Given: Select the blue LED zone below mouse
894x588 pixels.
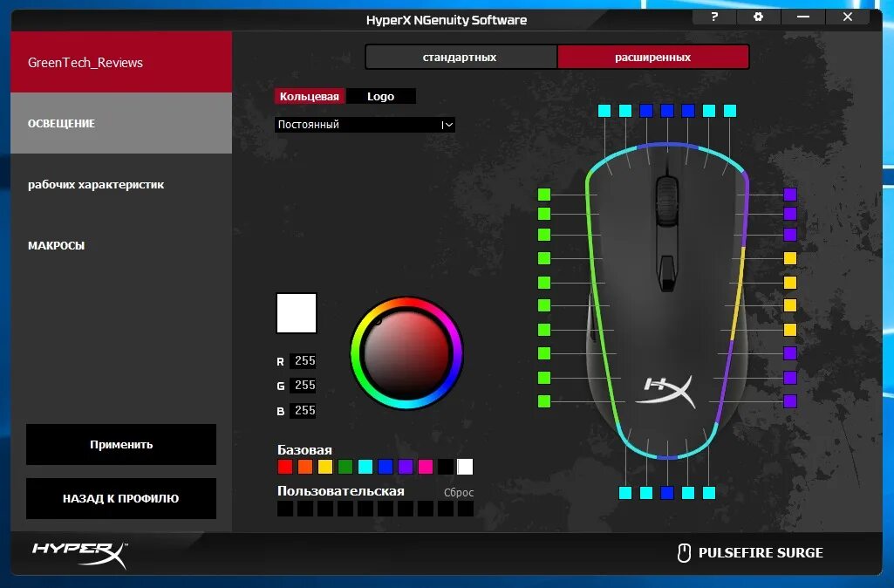Looking at the screenshot, I should [x=667, y=492].
